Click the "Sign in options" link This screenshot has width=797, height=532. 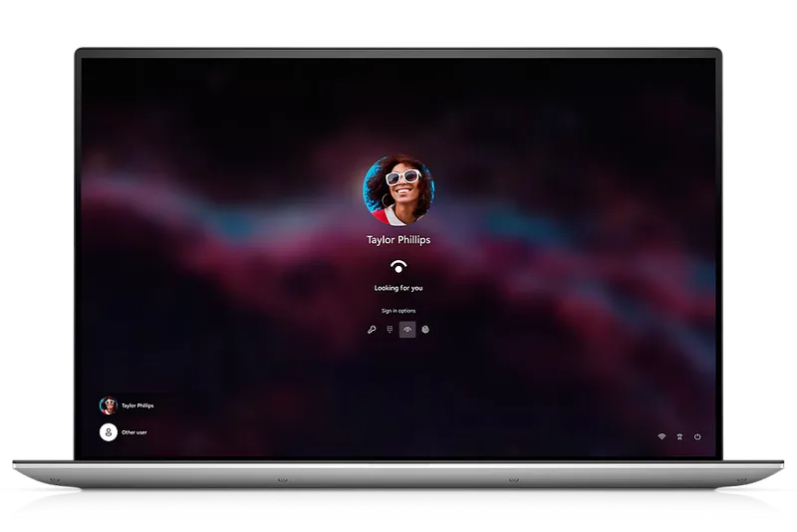tap(398, 311)
